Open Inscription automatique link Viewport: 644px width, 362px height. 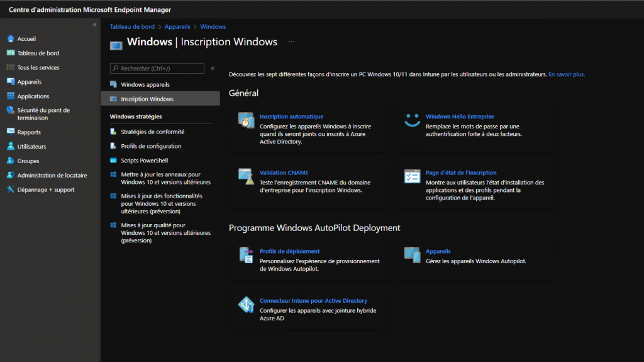(x=291, y=116)
